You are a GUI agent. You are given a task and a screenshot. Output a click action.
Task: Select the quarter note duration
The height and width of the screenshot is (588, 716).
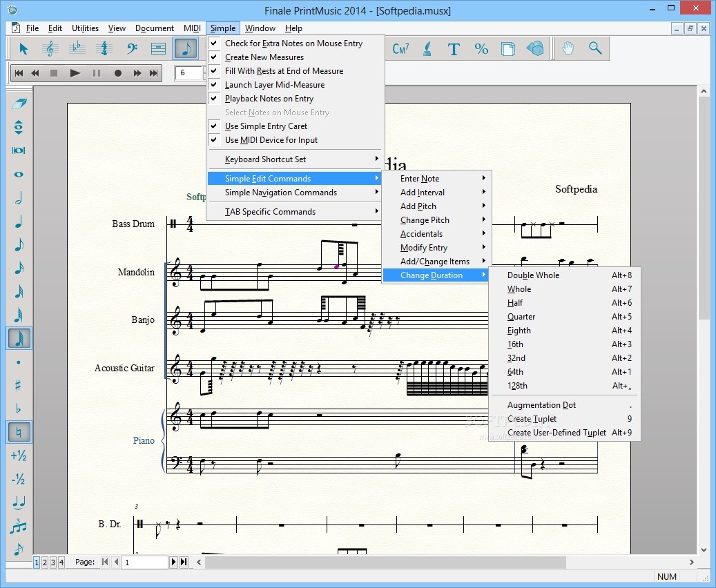19,222
